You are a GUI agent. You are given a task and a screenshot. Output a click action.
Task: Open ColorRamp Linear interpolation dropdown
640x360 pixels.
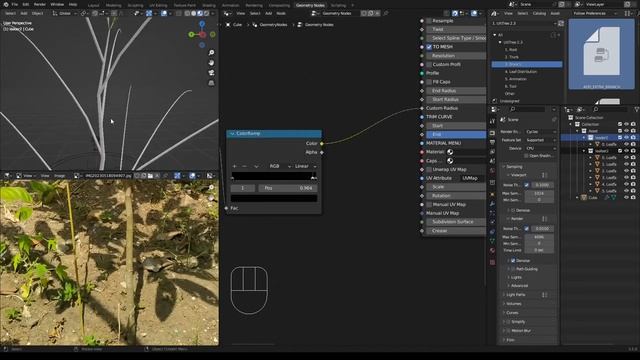point(305,166)
